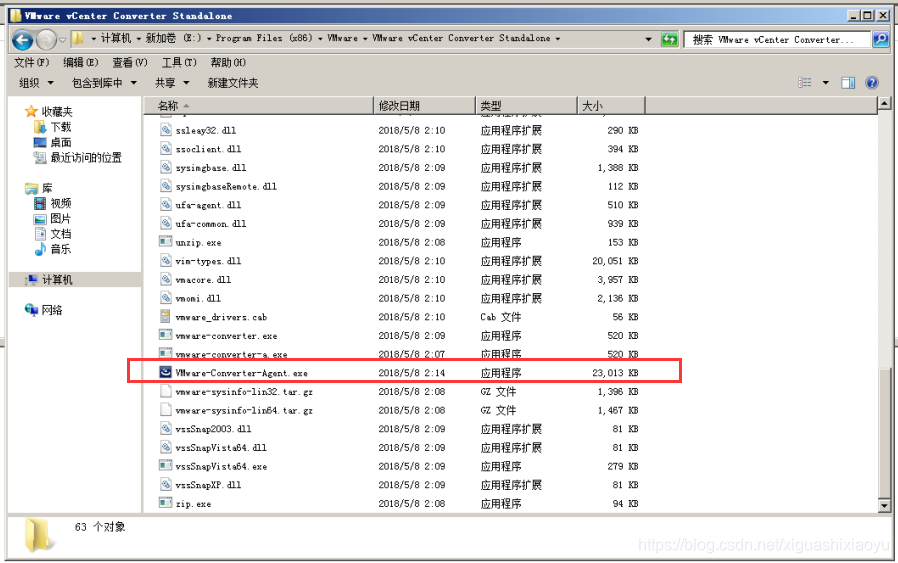Open the 查看(V) menu
This screenshot has width=898, height=563.
pos(129,62)
